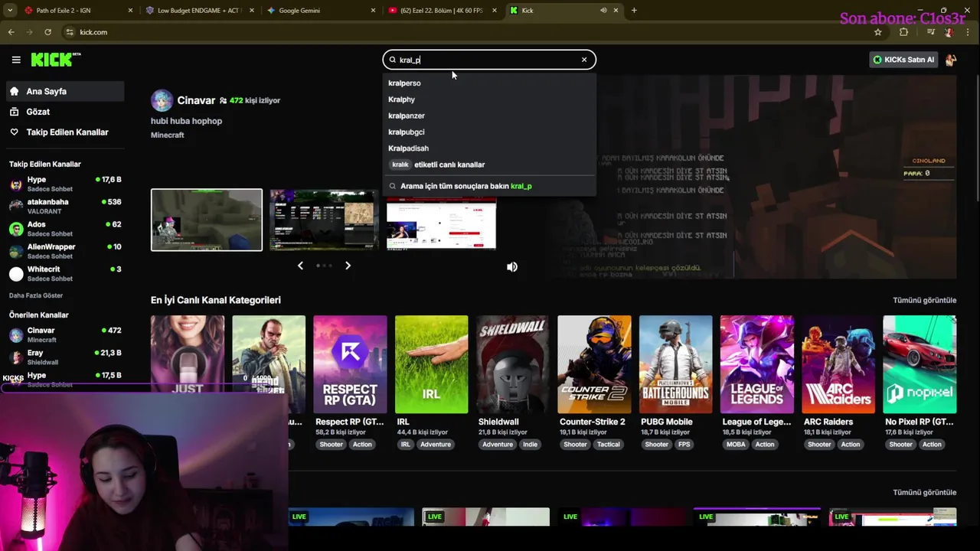The width and height of the screenshot is (980, 551).
Task: Open PUBG Mobile category card
Action: point(675,364)
